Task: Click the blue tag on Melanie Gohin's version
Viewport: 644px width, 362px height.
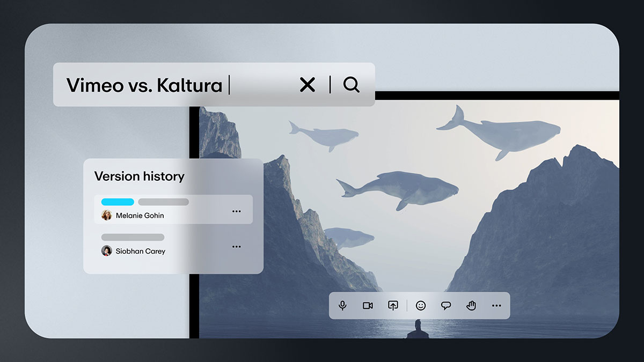Action: click(118, 202)
